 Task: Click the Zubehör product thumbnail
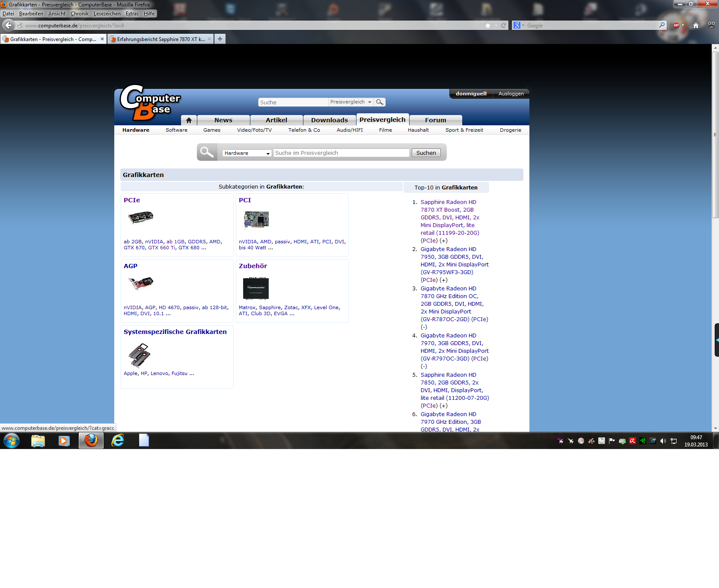(x=256, y=288)
